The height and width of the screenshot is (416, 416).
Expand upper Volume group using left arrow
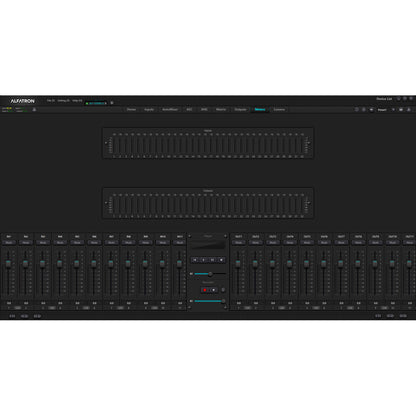(x=106, y=143)
